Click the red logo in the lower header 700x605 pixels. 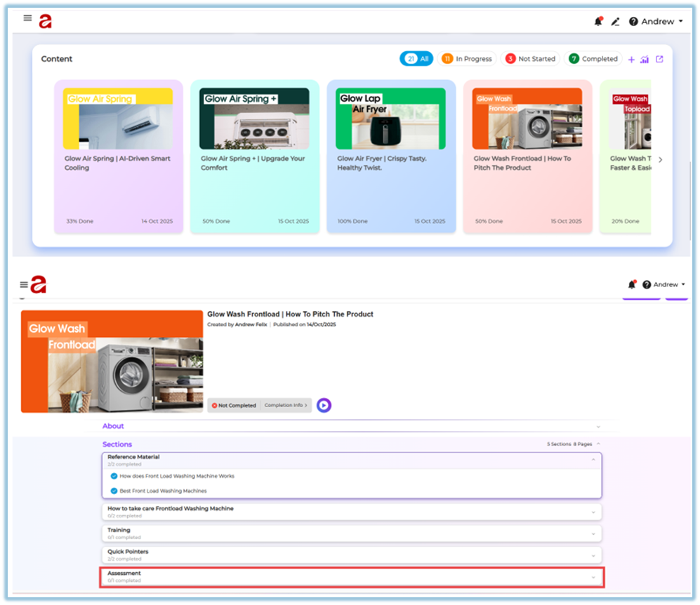pyautogui.click(x=38, y=284)
